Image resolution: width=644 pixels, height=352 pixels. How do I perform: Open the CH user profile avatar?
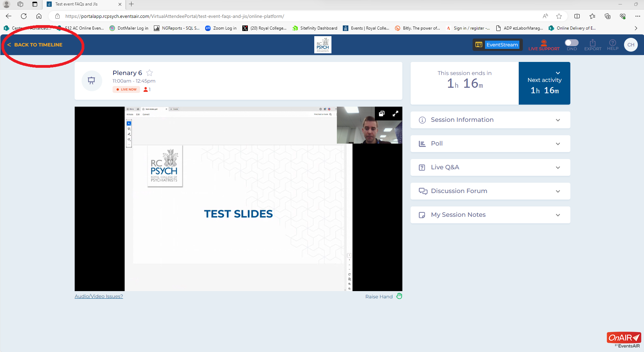631,45
